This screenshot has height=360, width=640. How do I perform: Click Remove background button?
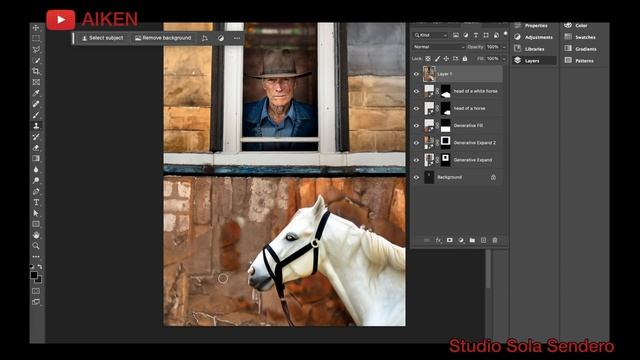click(x=163, y=38)
